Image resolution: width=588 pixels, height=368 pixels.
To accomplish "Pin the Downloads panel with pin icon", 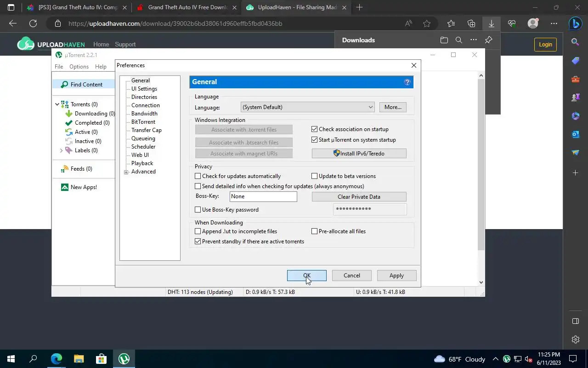I will pyautogui.click(x=488, y=40).
